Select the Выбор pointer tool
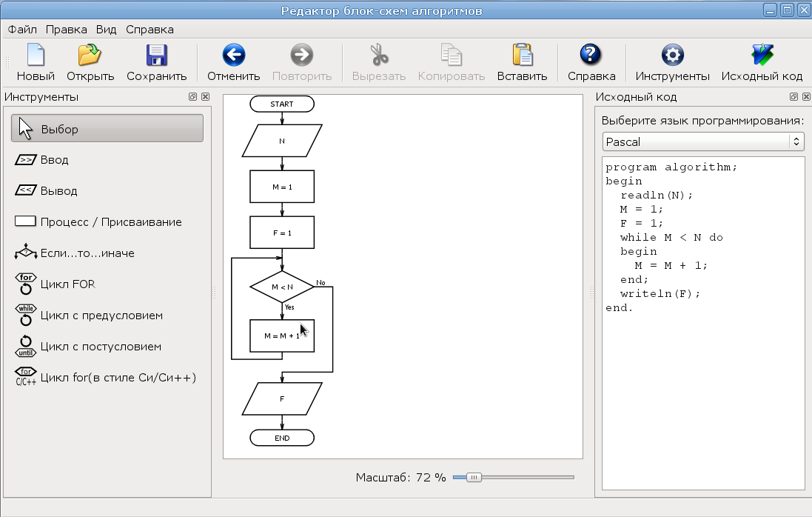Screen dimensions: 812x517 [107, 129]
